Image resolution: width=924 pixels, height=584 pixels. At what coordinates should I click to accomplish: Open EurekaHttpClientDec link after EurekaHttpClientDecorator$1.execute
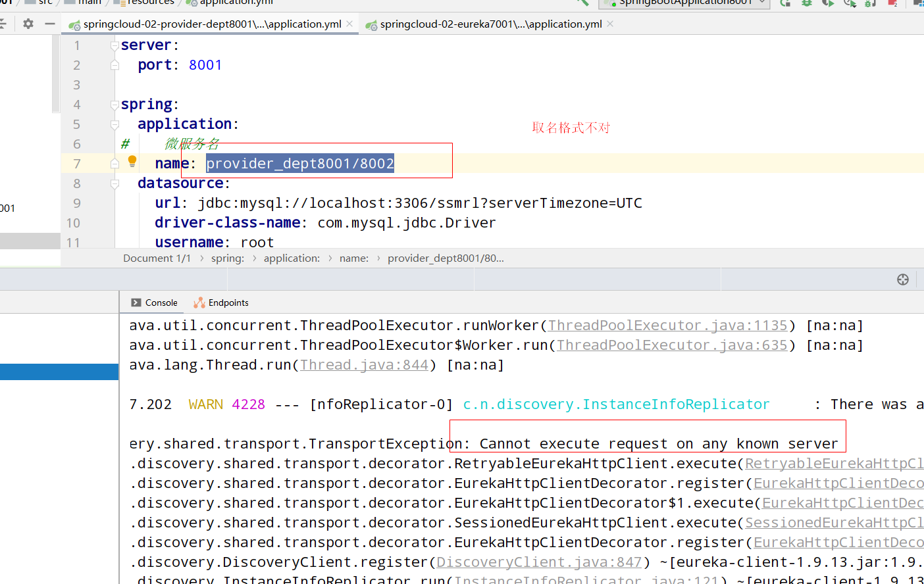coord(842,503)
